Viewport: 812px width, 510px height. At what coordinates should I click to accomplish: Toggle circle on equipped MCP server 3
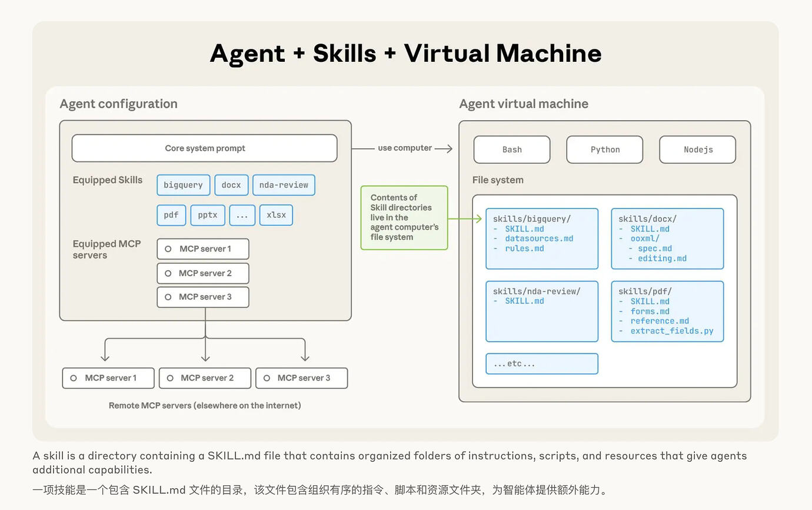pyautogui.click(x=168, y=297)
